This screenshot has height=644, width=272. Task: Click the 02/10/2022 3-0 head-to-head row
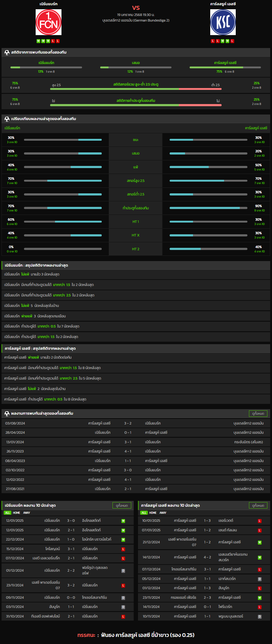tap(136, 470)
